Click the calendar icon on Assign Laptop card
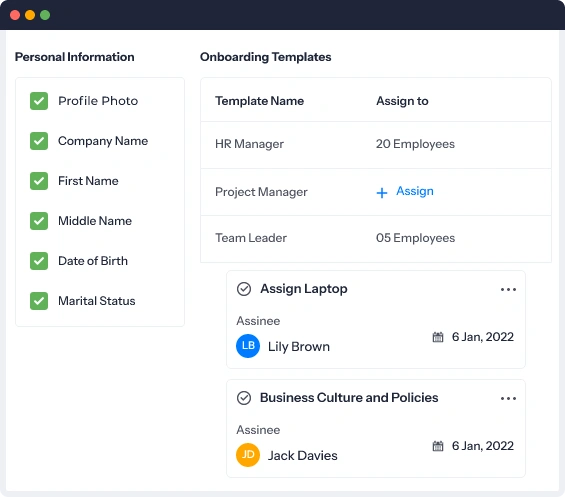The height and width of the screenshot is (497, 565). [x=438, y=337]
